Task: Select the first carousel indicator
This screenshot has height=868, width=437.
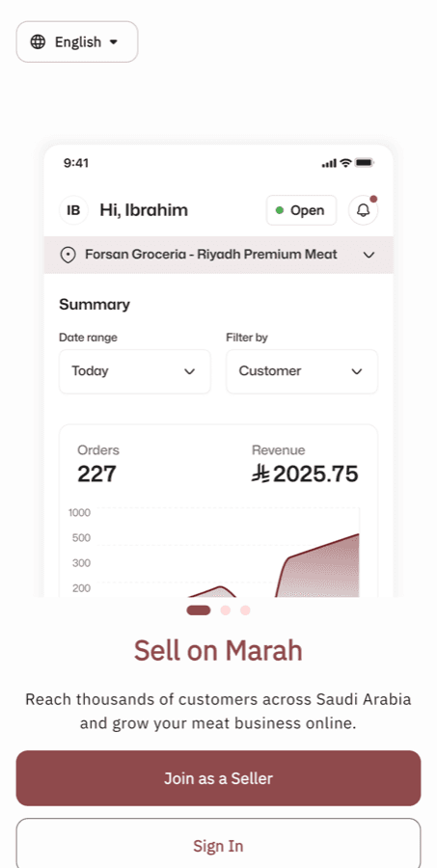Action: pyautogui.click(x=199, y=610)
